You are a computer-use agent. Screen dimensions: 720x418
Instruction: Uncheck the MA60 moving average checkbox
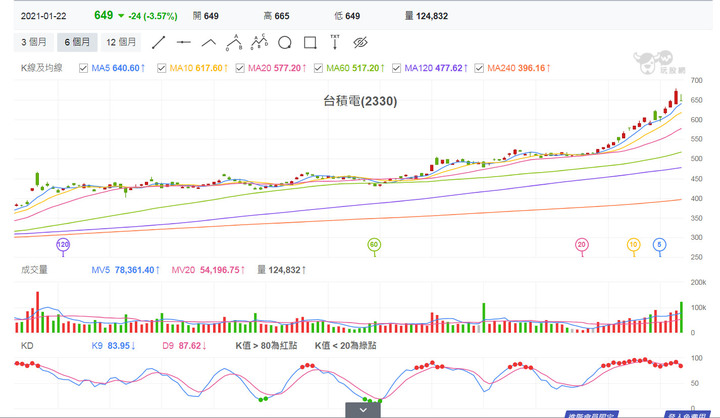318,68
